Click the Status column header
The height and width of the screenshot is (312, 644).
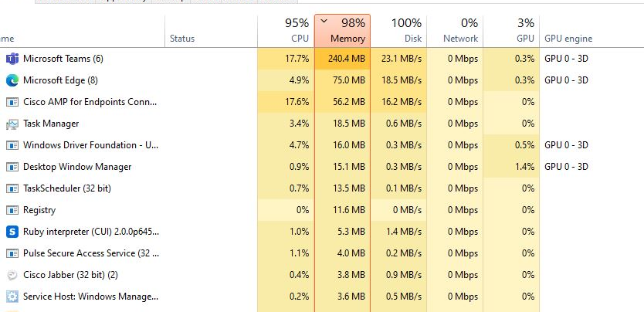(x=211, y=31)
